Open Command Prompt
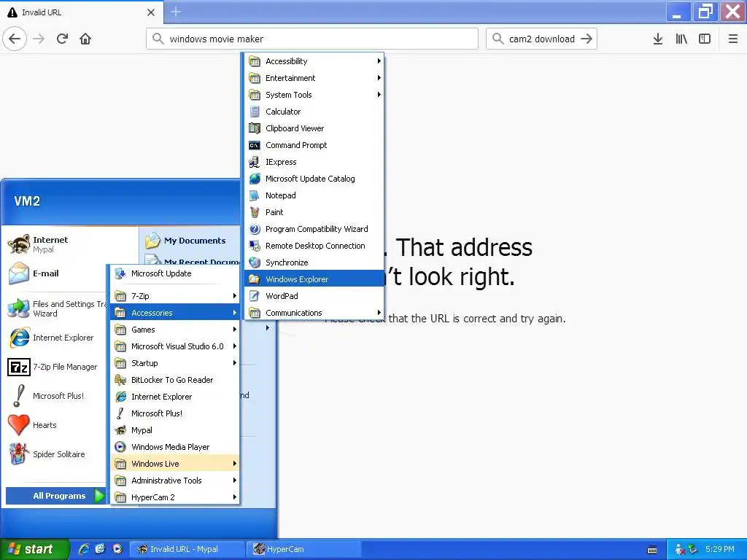This screenshot has width=747, height=560. tap(314, 145)
